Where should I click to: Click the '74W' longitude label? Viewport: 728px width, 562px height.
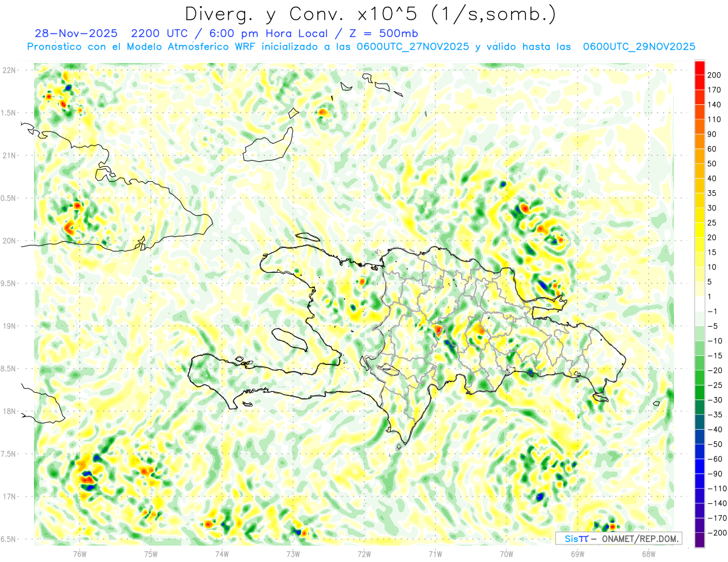tap(221, 554)
